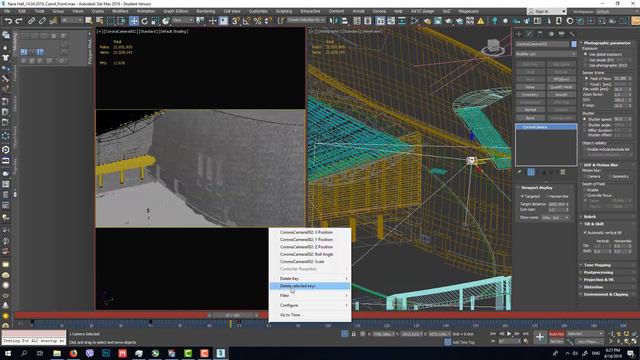640x360 pixels.
Task: Click the Selection Lock toggle icon
Action: pos(353,334)
